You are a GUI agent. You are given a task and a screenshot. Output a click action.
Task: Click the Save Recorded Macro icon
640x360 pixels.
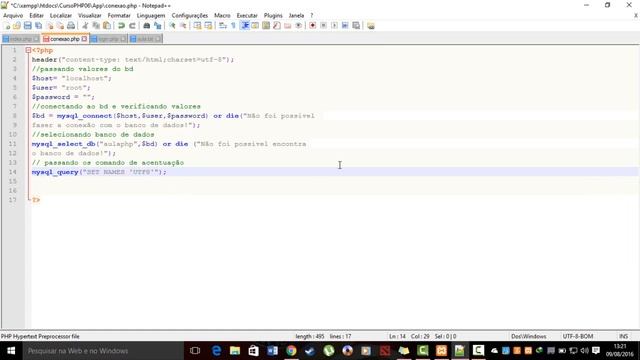(x=356, y=26)
